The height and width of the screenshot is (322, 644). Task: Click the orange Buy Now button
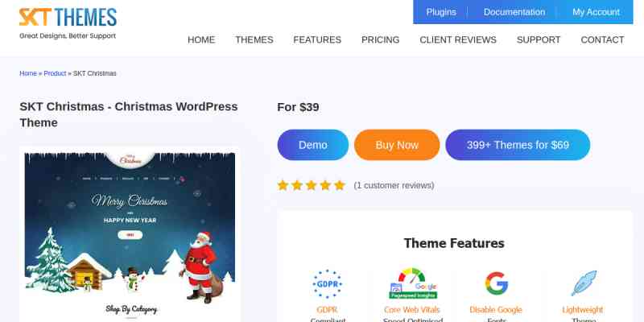click(397, 145)
